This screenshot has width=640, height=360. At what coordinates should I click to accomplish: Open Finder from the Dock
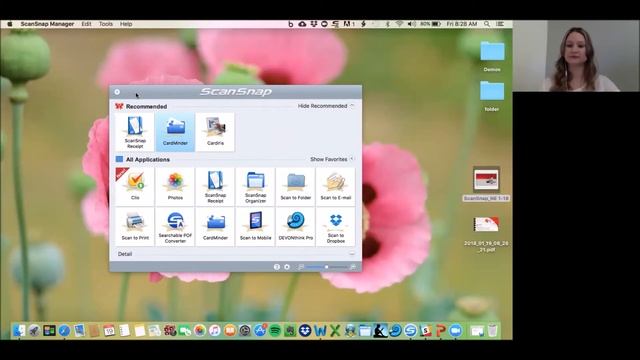pyautogui.click(x=19, y=331)
